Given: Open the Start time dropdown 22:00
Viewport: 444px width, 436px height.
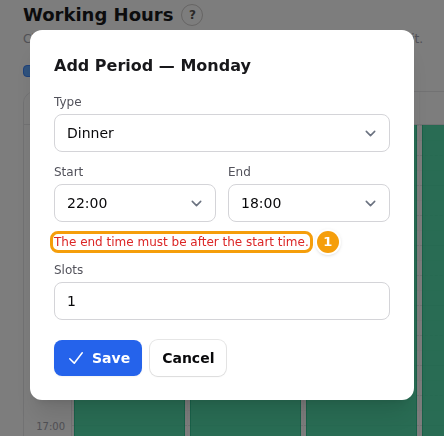Looking at the screenshot, I should tap(135, 203).
